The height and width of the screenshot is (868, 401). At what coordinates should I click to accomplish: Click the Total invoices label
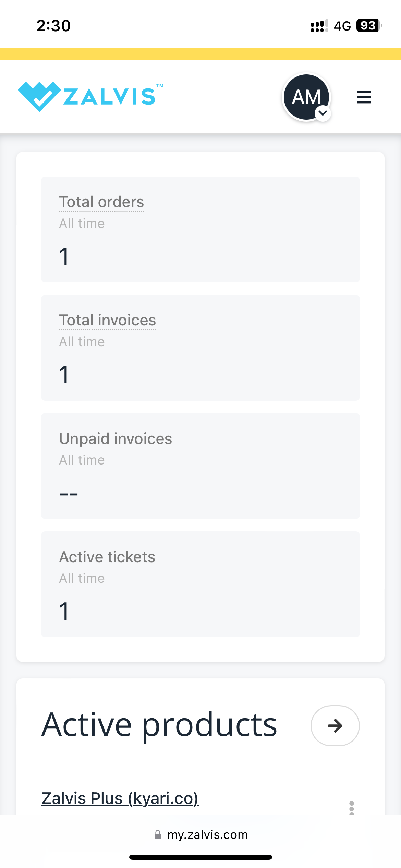pyautogui.click(x=107, y=320)
